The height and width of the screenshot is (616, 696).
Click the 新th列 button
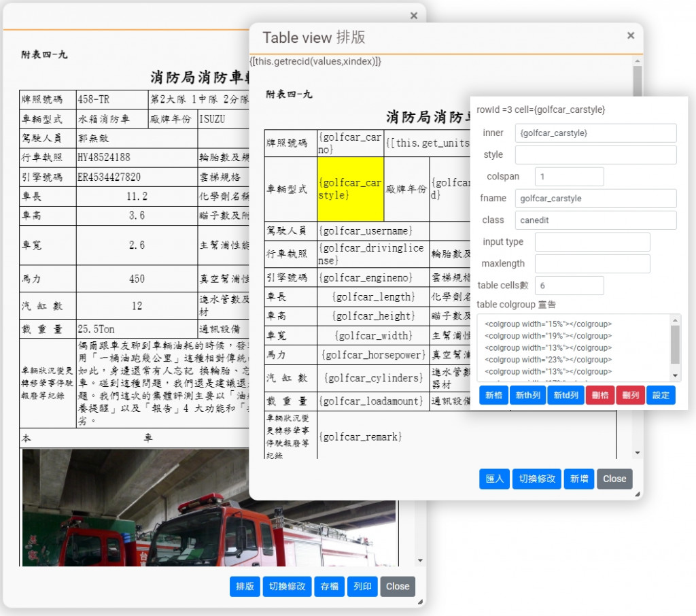(527, 395)
